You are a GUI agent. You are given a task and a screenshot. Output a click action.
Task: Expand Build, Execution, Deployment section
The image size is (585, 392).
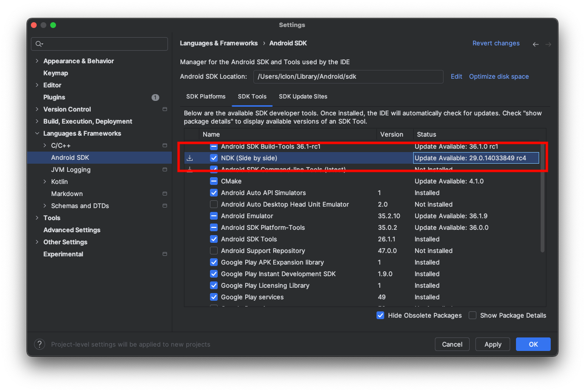point(37,121)
